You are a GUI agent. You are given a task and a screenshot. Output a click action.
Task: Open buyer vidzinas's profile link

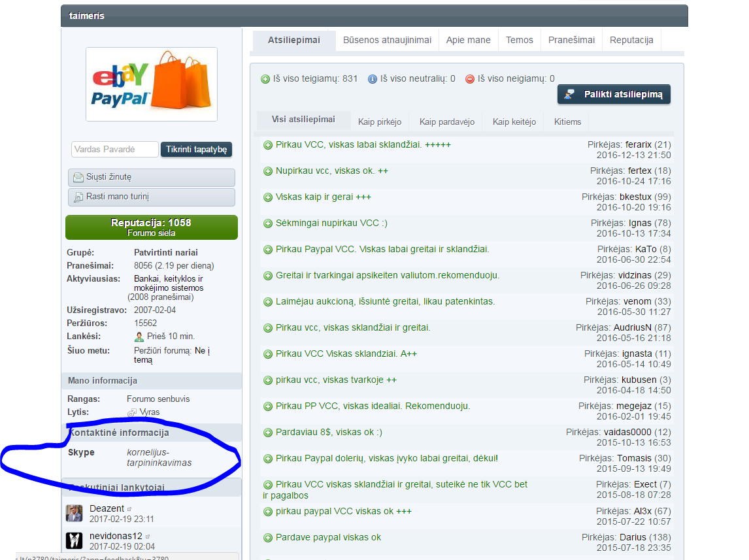click(635, 276)
